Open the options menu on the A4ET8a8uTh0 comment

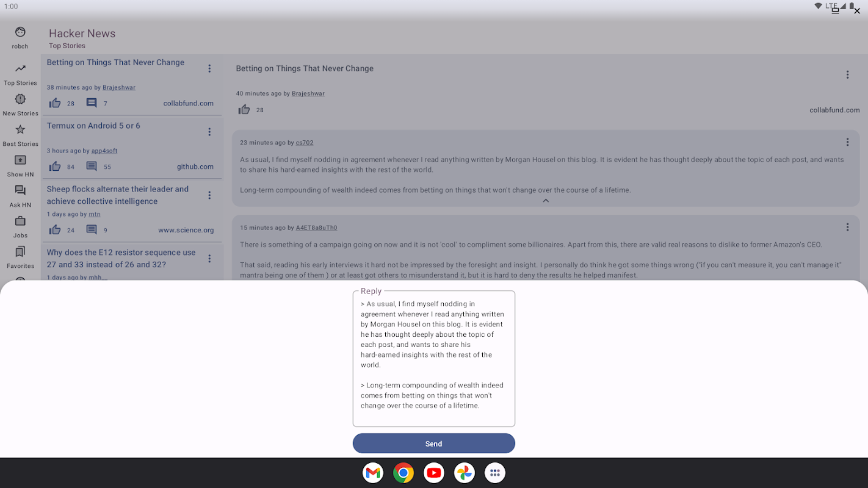coord(847,227)
